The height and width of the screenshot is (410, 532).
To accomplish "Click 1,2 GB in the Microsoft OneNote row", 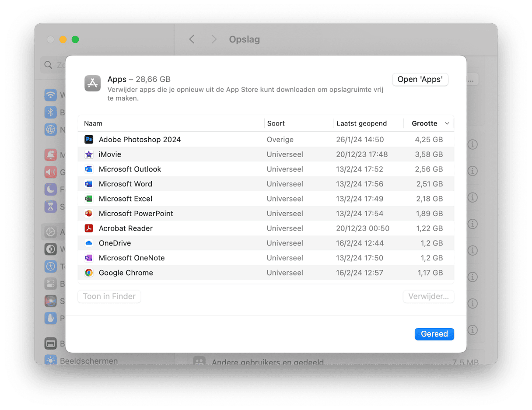I will point(432,258).
